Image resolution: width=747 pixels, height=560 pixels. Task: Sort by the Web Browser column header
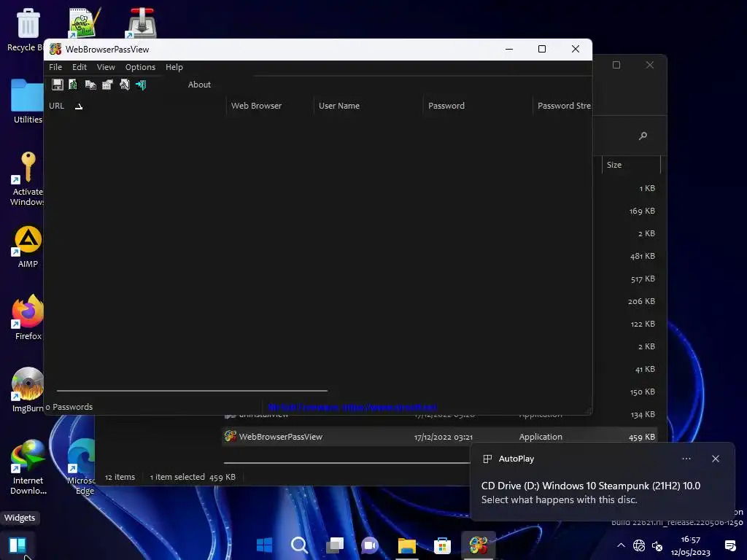pyautogui.click(x=270, y=106)
